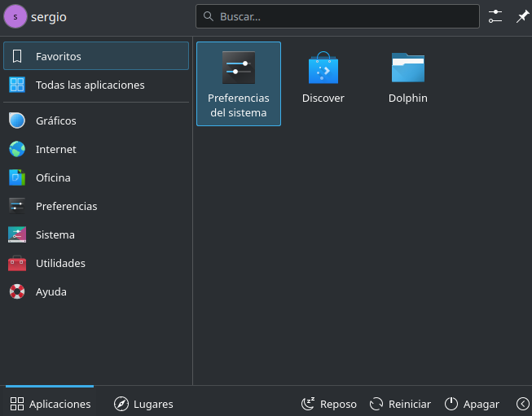
Task: Switch to the Aplicaciones tab
Action: coord(51,404)
